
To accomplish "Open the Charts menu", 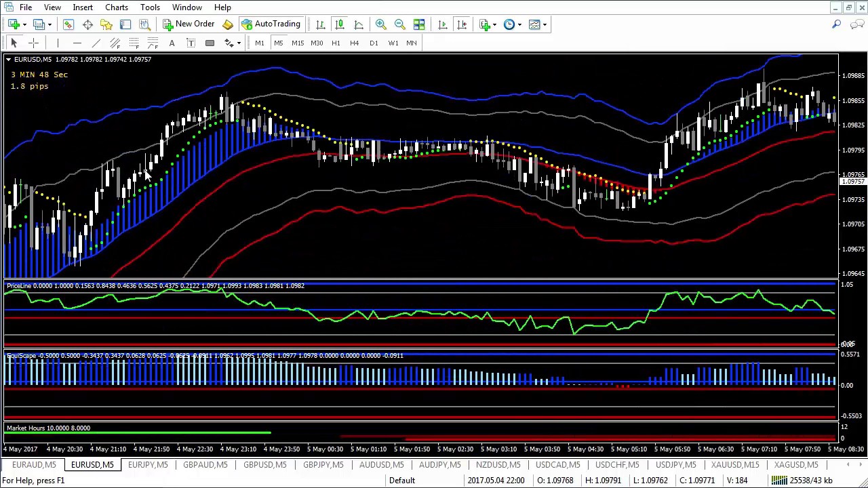I will pyautogui.click(x=117, y=7).
